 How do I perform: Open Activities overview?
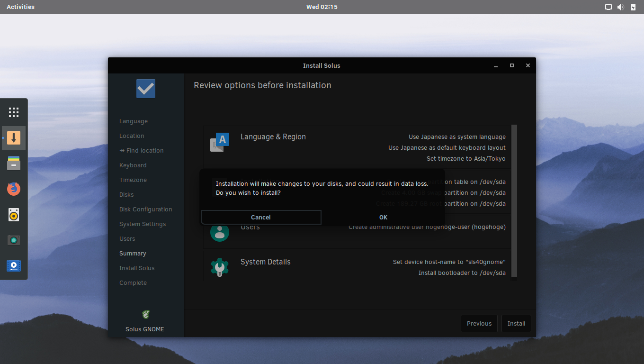click(x=20, y=7)
